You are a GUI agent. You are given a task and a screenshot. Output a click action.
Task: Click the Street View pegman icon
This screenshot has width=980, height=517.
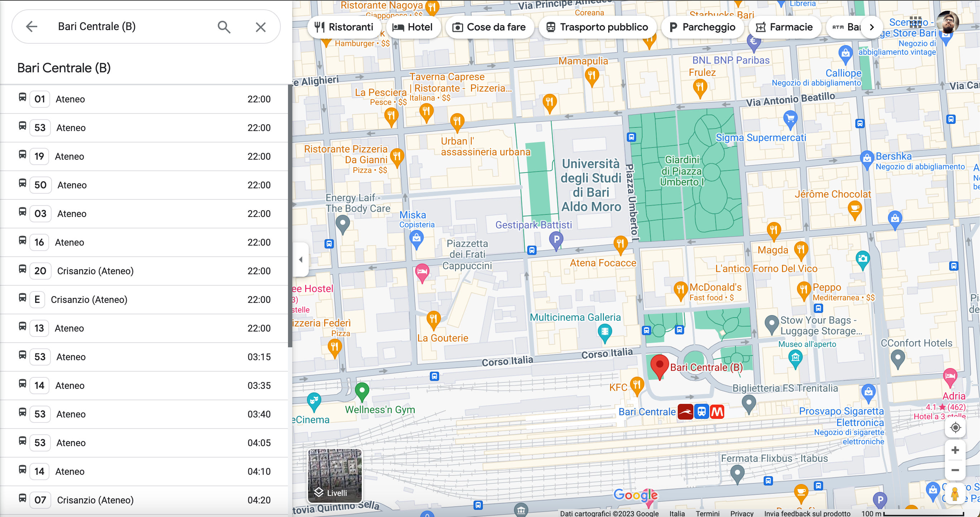tap(955, 494)
